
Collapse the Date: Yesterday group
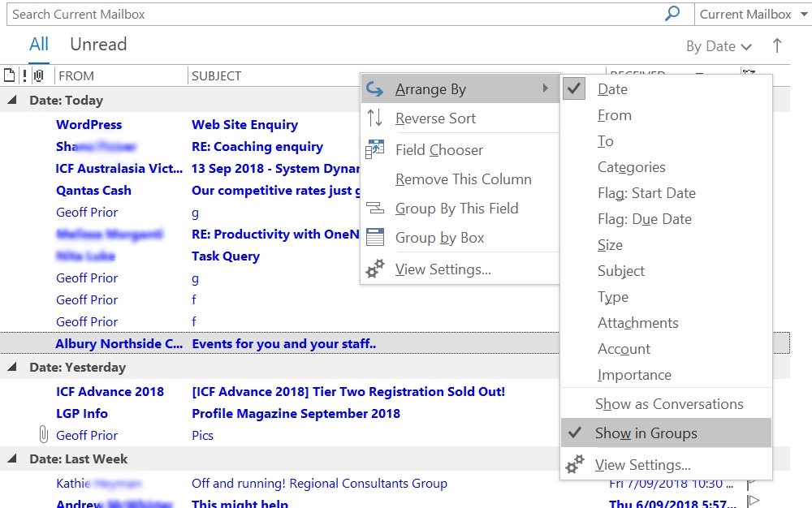(12, 367)
